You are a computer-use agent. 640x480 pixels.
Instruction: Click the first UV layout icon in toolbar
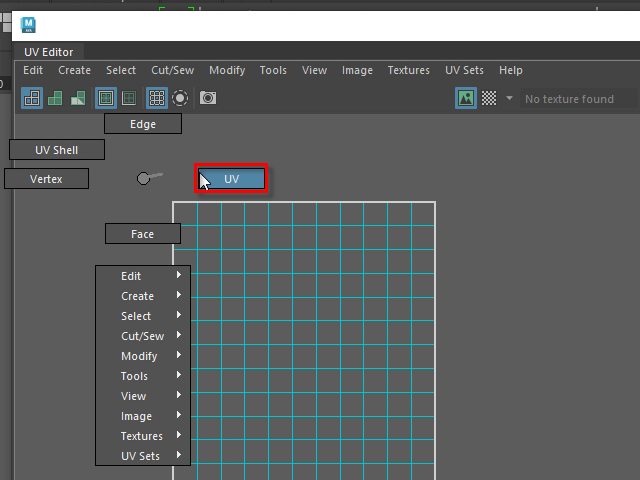[x=32, y=98]
